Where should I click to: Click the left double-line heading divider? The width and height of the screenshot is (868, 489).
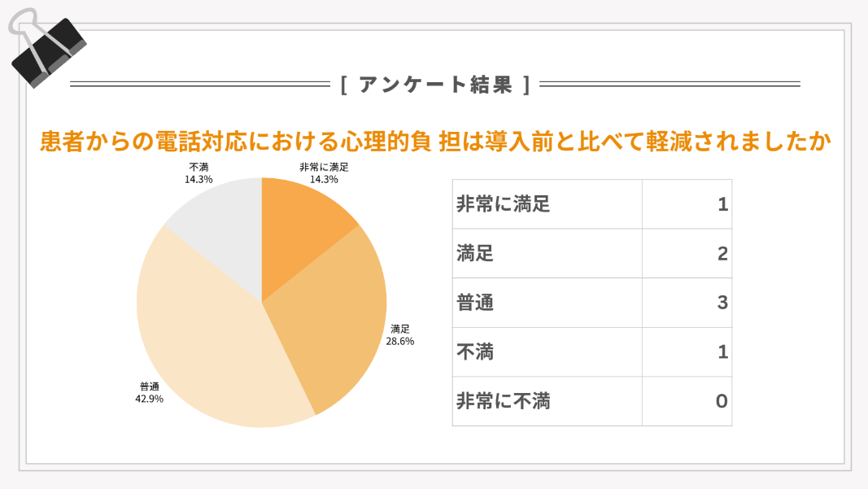pos(199,84)
